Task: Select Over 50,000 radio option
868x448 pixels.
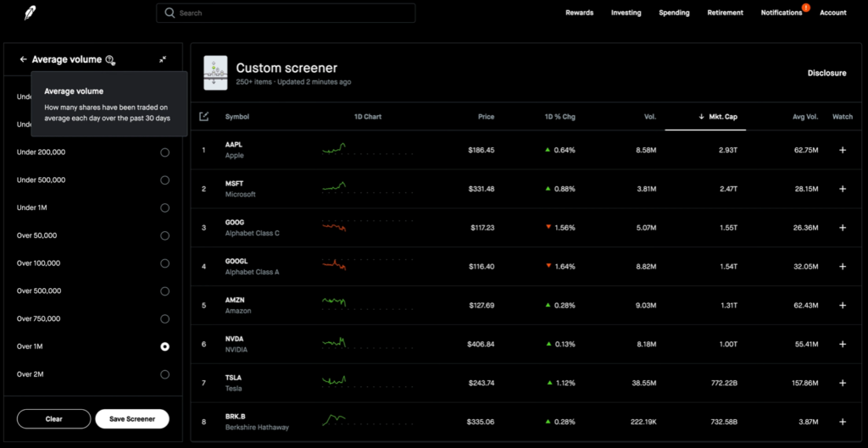Action: point(165,235)
